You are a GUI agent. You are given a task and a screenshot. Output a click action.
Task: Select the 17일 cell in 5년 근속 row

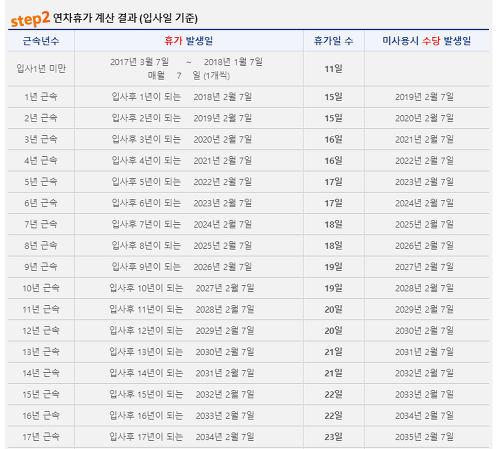334,182
